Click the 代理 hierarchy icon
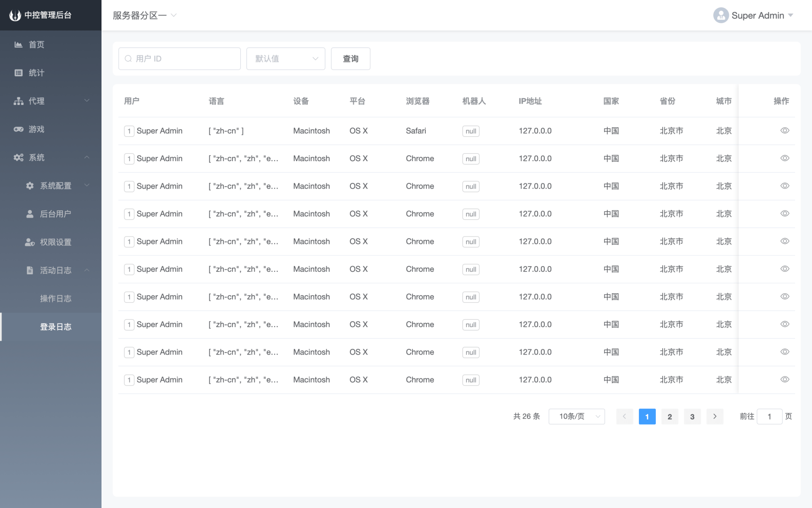The image size is (812, 508). 18,101
